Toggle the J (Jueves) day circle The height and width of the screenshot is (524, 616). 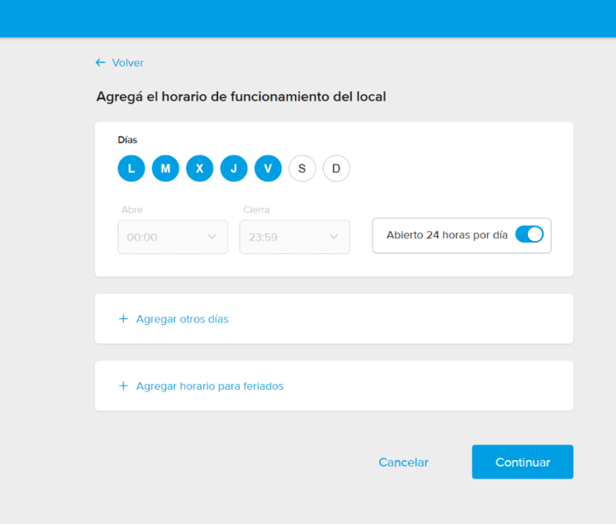pyautogui.click(x=234, y=169)
